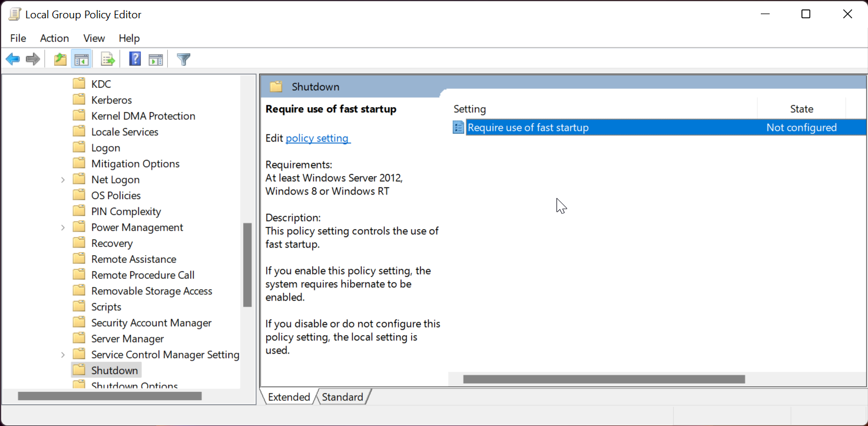
Task: Click the Back navigation arrow
Action: 12,58
